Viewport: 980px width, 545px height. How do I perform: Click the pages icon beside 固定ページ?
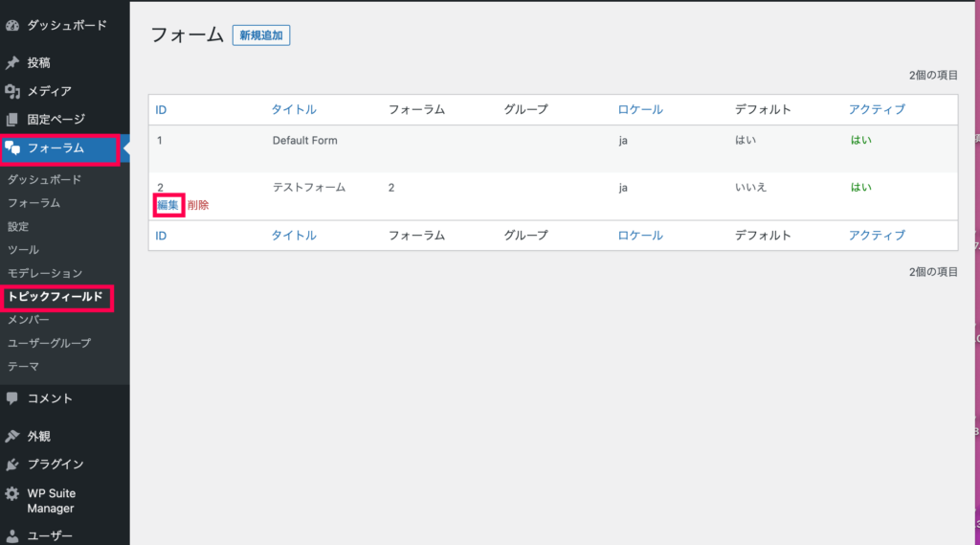click(x=12, y=120)
